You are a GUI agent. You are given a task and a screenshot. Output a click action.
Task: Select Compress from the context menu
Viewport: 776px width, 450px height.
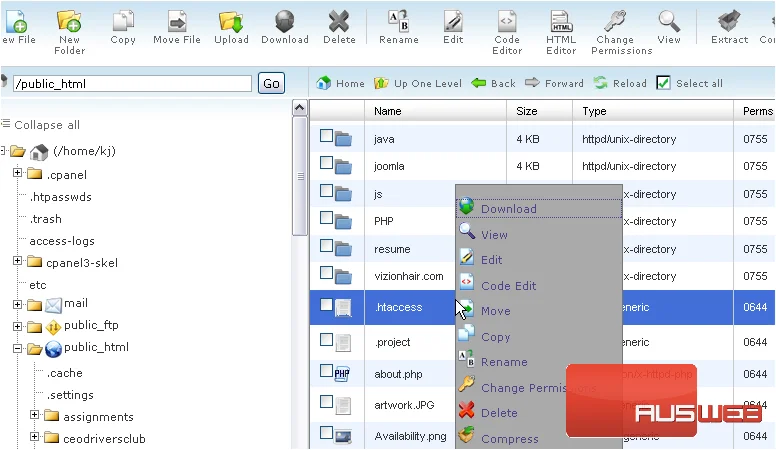(x=510, y=439)
